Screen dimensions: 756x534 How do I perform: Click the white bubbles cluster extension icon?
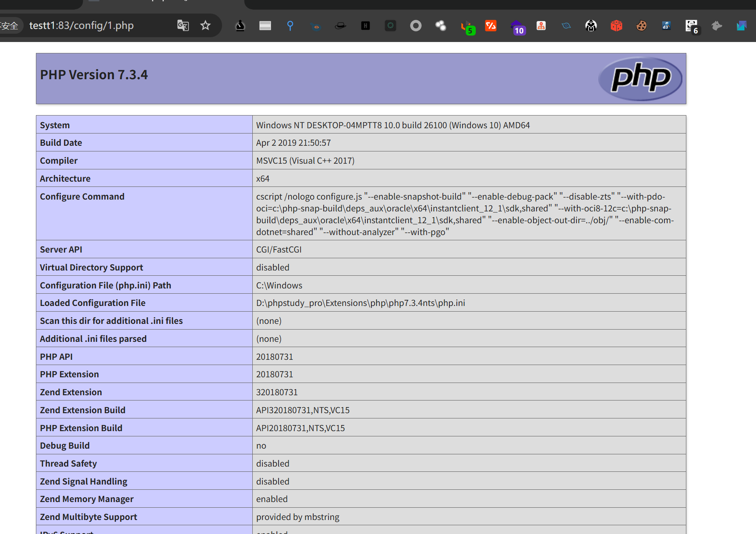(x=441, y=26)
